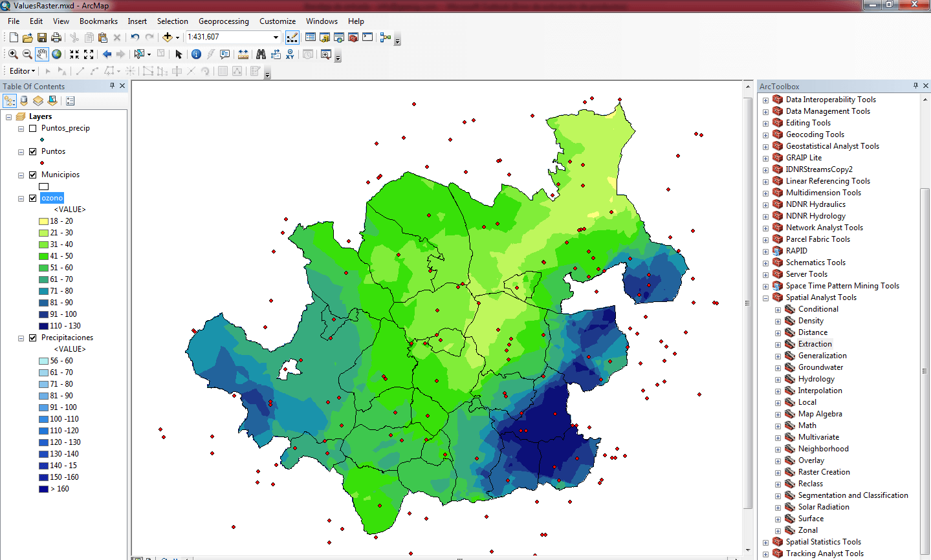Select the ozono layer name
931x560 pixels.
pyautogui.click(x=52, y=198)
